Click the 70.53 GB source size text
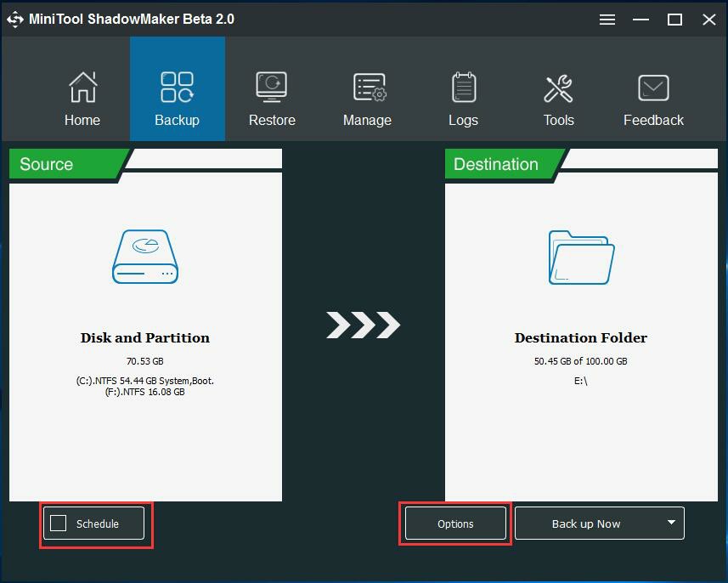The width and height of the screenshot is (728, 583). point(145,361)
